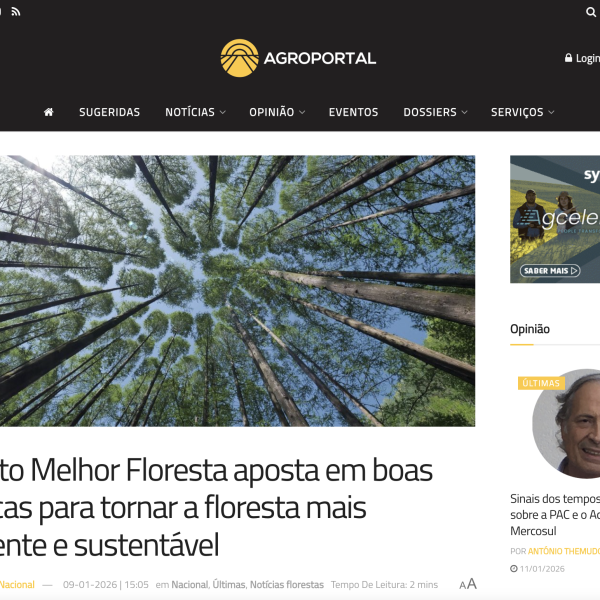Click the Agroportal sun logo
The image size is (600, 600).
240,58
